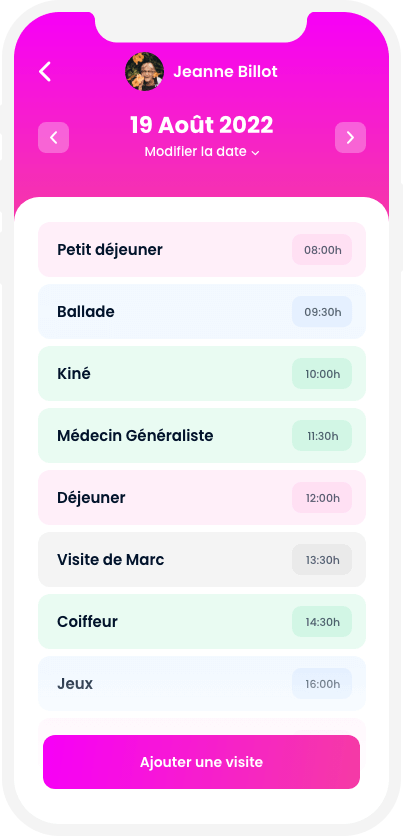Go to the previous day arrow

click(x=53, y=138)
